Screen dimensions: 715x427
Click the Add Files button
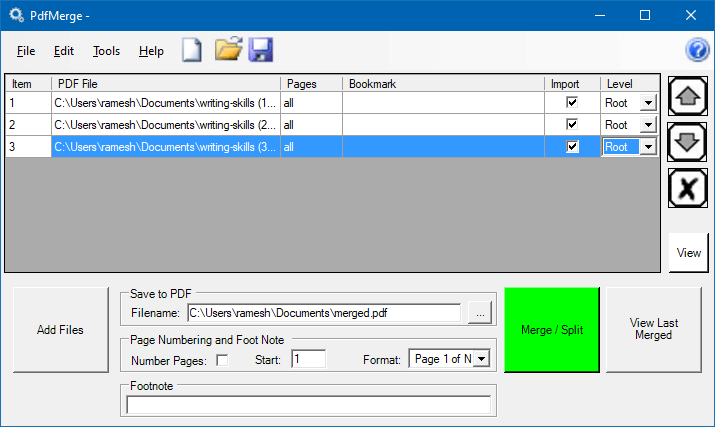pos(61,330)
